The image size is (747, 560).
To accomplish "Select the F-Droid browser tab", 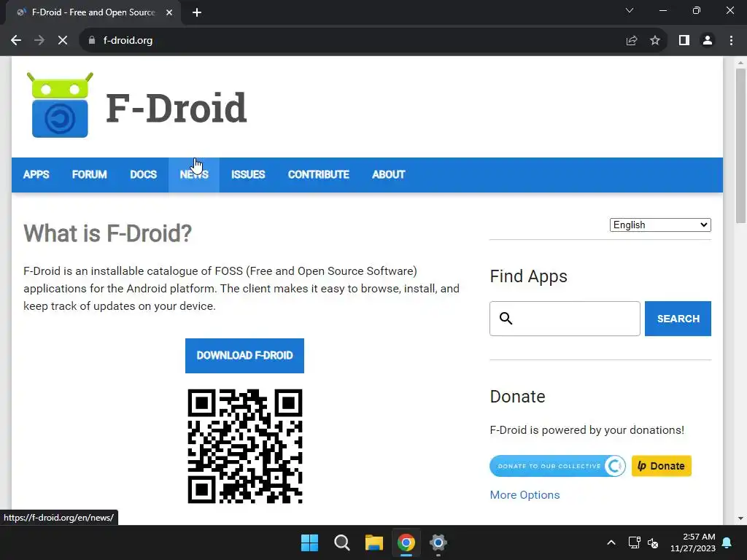I will coord(93,12).
